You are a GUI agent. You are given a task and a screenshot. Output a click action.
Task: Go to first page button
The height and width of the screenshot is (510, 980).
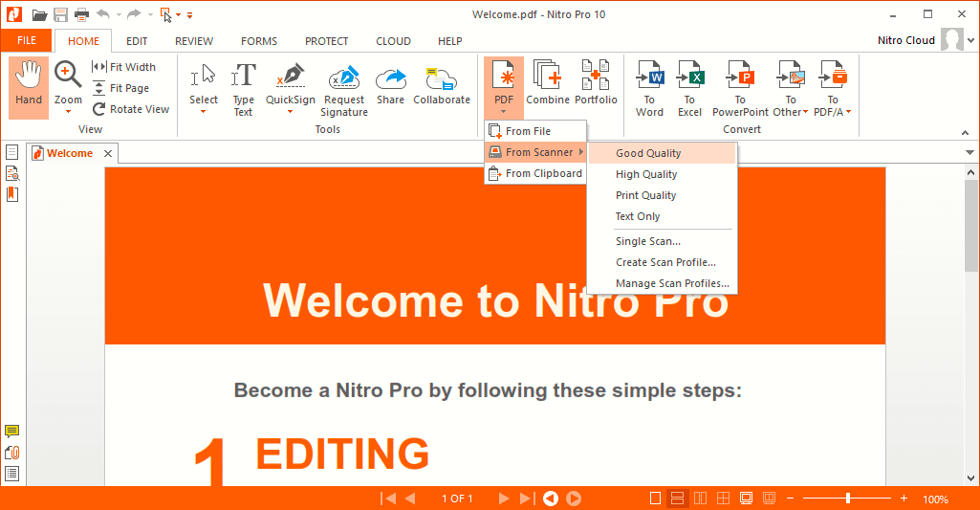[388, 499]
